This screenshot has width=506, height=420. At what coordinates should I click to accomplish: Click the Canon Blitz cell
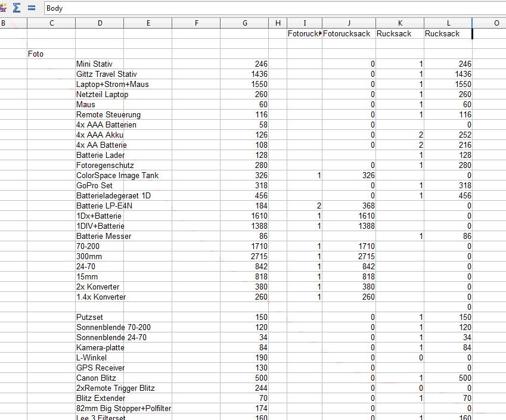(95, 378)
